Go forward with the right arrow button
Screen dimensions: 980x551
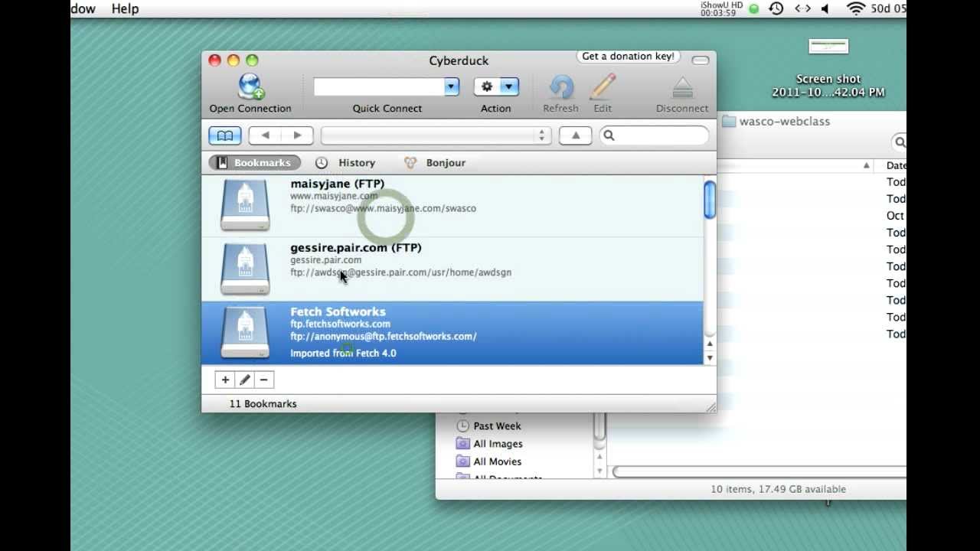tap(297, 135)
